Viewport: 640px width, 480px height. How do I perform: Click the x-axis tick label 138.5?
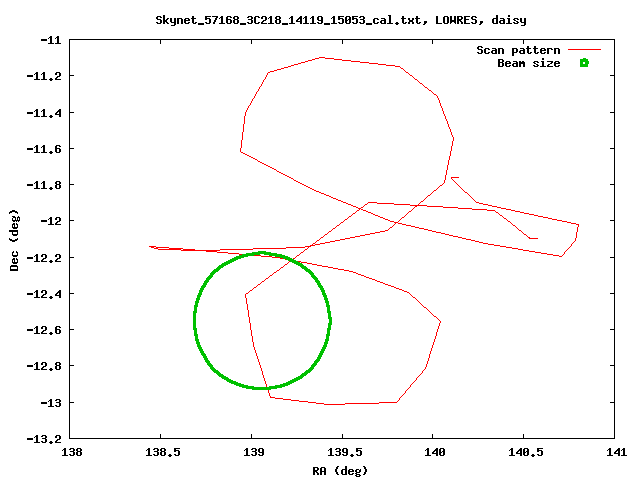pyautogui.click(x=162, y=452)
